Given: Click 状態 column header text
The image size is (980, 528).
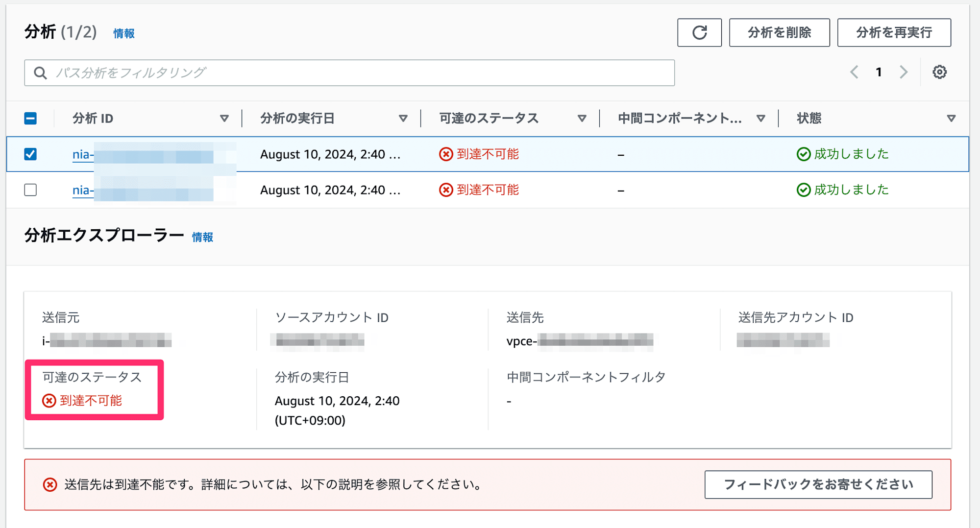Looking at the screenshot, I should click(809, 119).
